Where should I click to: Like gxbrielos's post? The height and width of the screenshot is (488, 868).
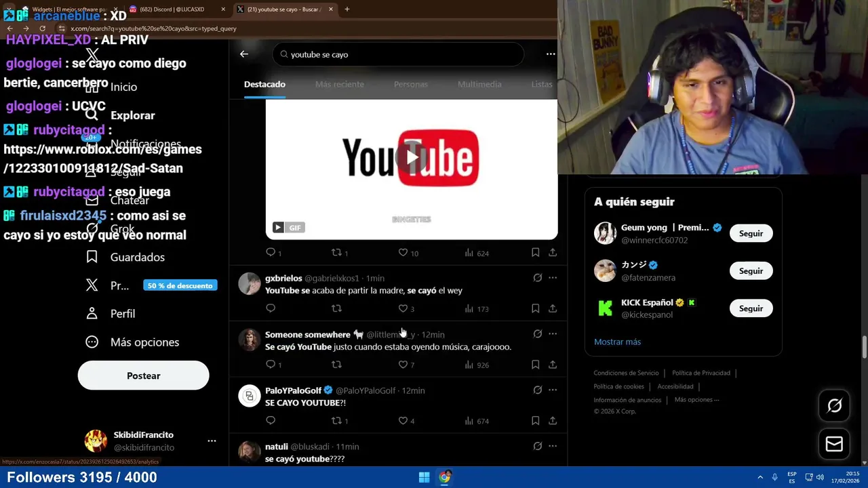point(403,308)
